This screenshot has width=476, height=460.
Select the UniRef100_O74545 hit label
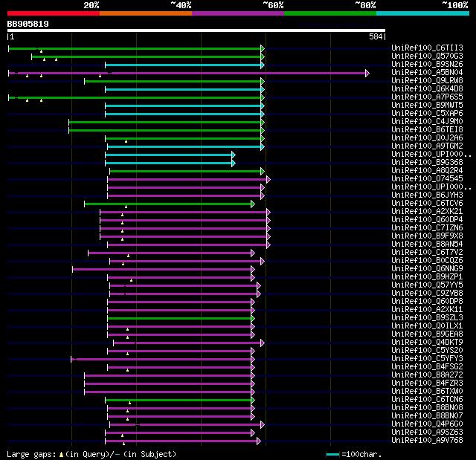coord(427,179)
